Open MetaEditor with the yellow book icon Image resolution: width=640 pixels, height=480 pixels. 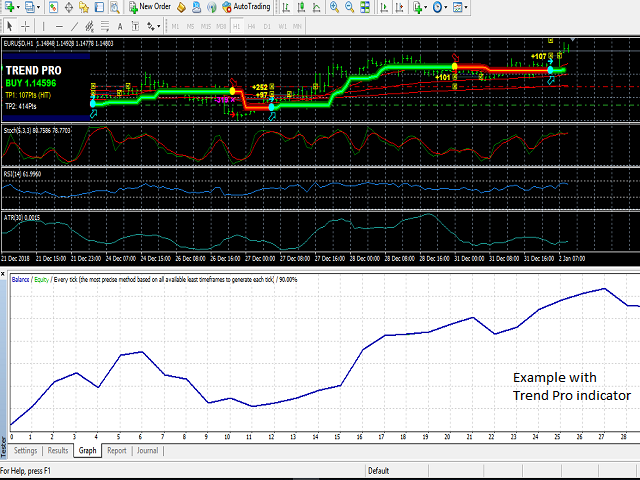click(x=181, y=7)
